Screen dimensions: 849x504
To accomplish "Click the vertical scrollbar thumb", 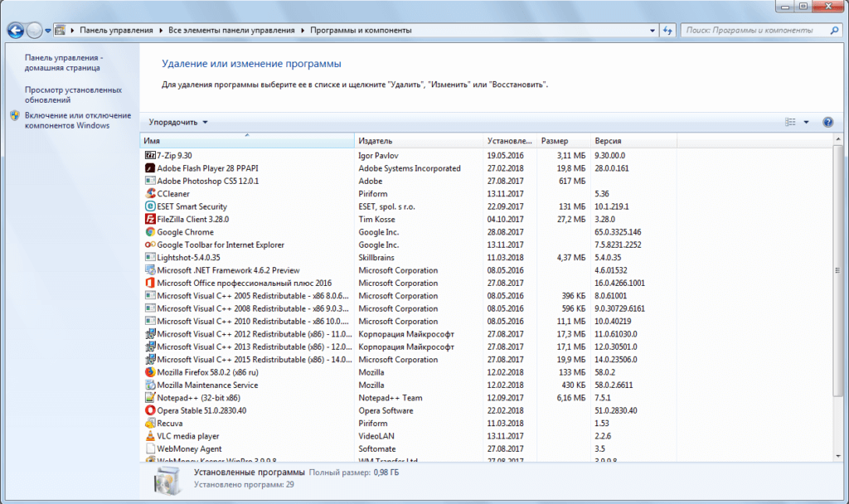I will coord(838,271).
